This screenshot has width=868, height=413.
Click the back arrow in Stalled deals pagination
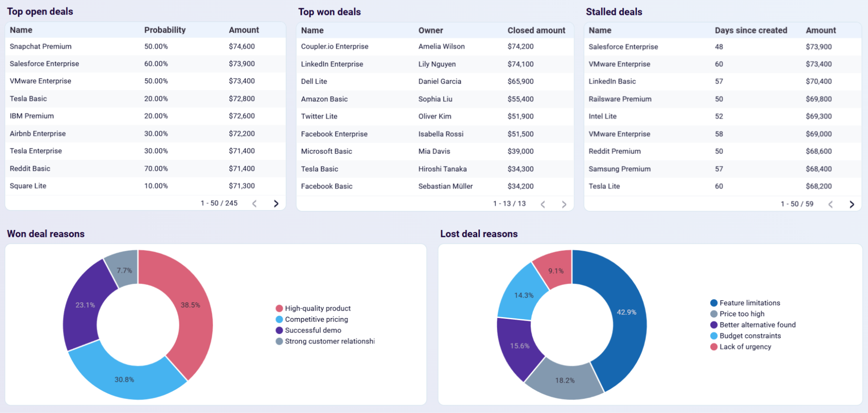[x=830, y=203]
